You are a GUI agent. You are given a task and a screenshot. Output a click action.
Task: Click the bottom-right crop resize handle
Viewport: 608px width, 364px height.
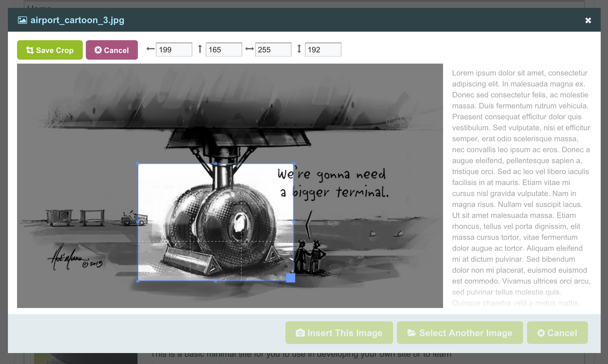coord(291,278)
